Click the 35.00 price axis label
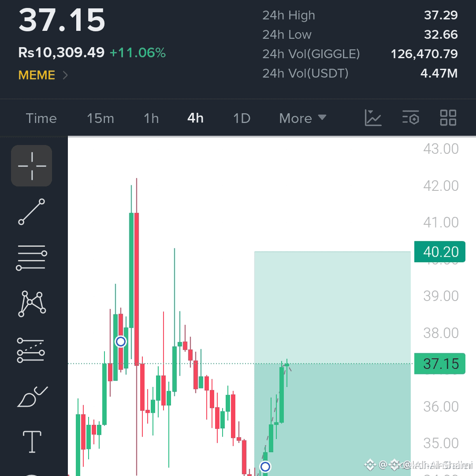This screenshot has width=476, height=476. point(441,443)
